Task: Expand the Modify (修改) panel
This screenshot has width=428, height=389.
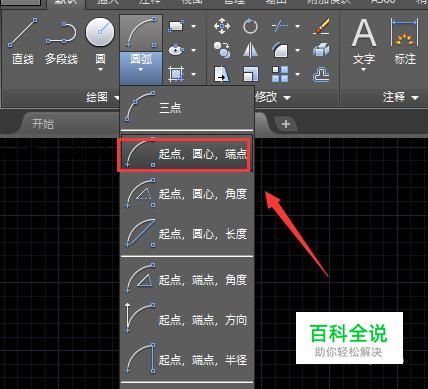Action: (273, 97)
